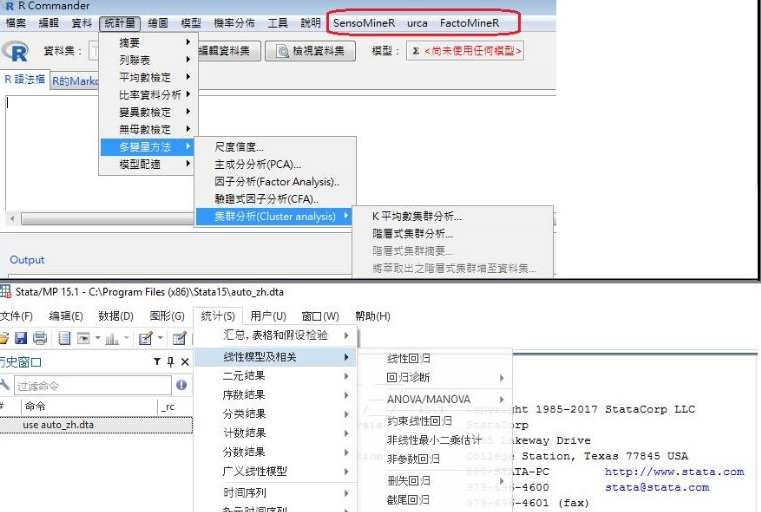Click the Print icon in Stata toolbar
Screen dimensions: 761x512
pos(42,339)
